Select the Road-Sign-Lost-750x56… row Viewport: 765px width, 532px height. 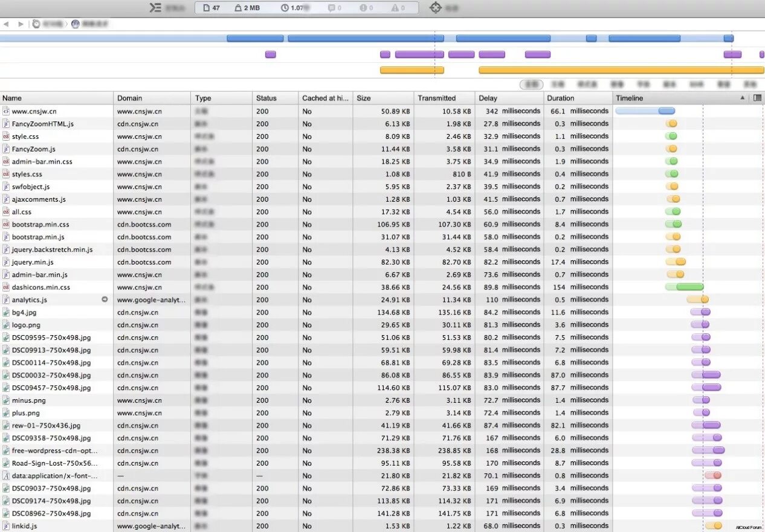pos(382,463)
